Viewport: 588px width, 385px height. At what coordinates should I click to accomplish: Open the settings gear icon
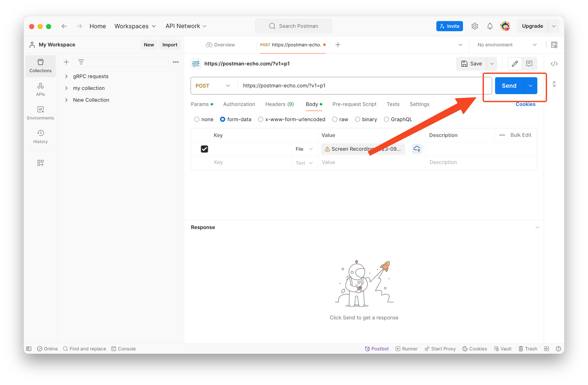[475, 26]
